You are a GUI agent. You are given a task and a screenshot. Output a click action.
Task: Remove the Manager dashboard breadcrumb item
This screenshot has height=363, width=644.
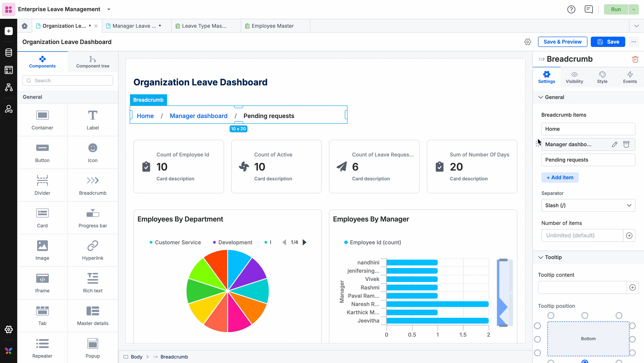[x=626, y=144]
